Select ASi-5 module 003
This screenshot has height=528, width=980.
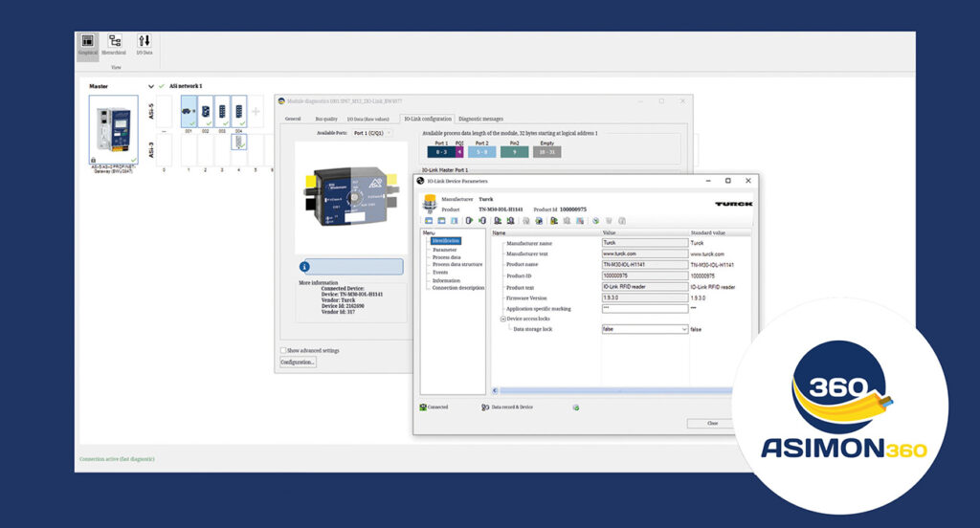click(222, 111)
